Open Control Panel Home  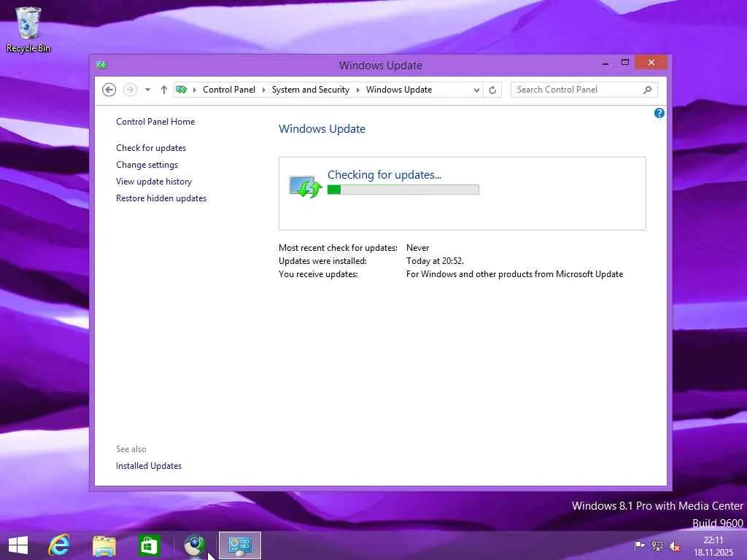tap(155, 122)
